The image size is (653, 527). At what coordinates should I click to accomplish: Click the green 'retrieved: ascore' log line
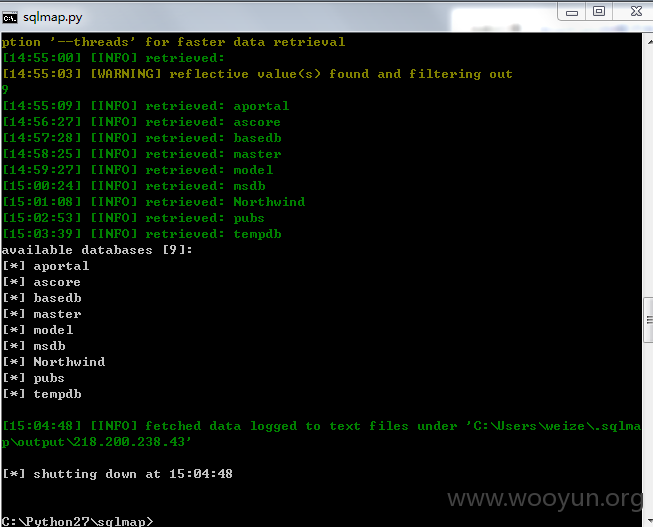pos(141,122)
